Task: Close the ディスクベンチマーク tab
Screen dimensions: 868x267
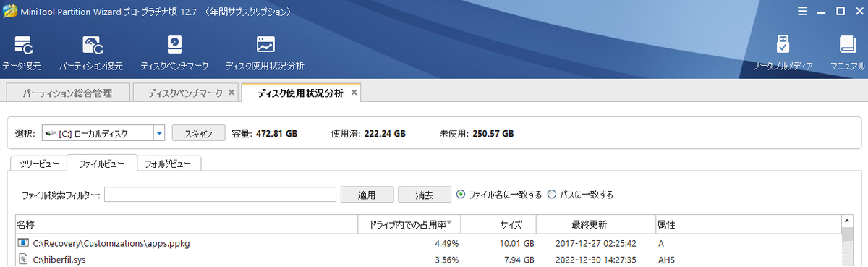Action: pyautogui.click(x=231, y=93)
